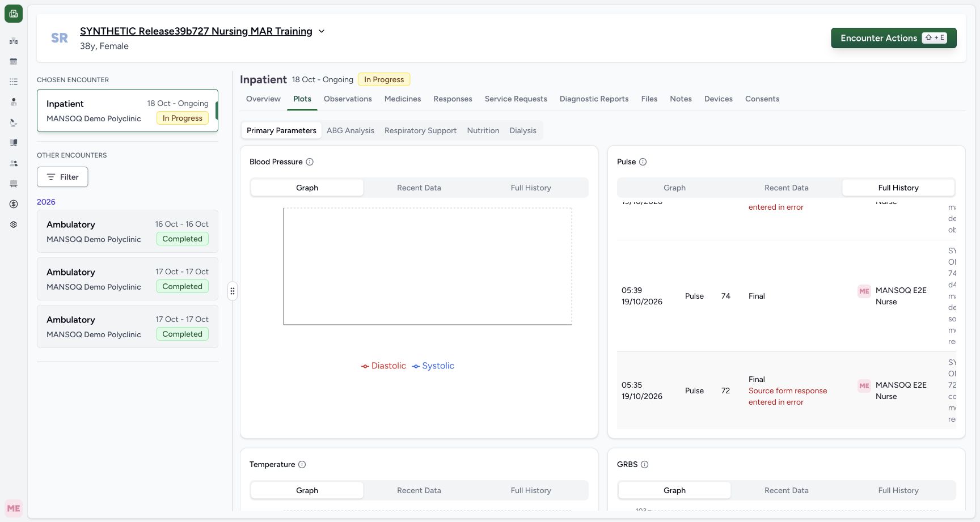This screenshot has height=522, width=980.
Task: Click the ME user avatar at sidebar bottom
Action: click(14, 508)
